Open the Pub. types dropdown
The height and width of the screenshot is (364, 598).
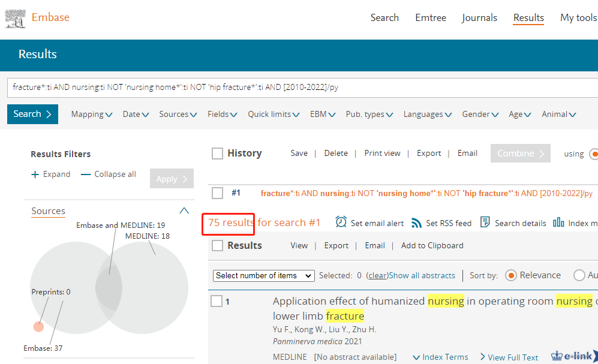click(369, 114)
